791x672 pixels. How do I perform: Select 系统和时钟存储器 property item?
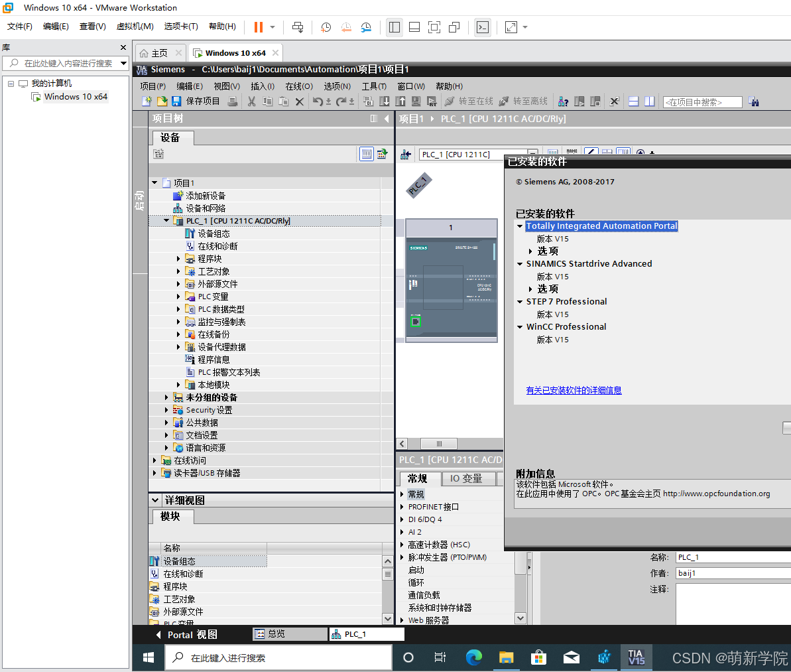tap(440, 608)
